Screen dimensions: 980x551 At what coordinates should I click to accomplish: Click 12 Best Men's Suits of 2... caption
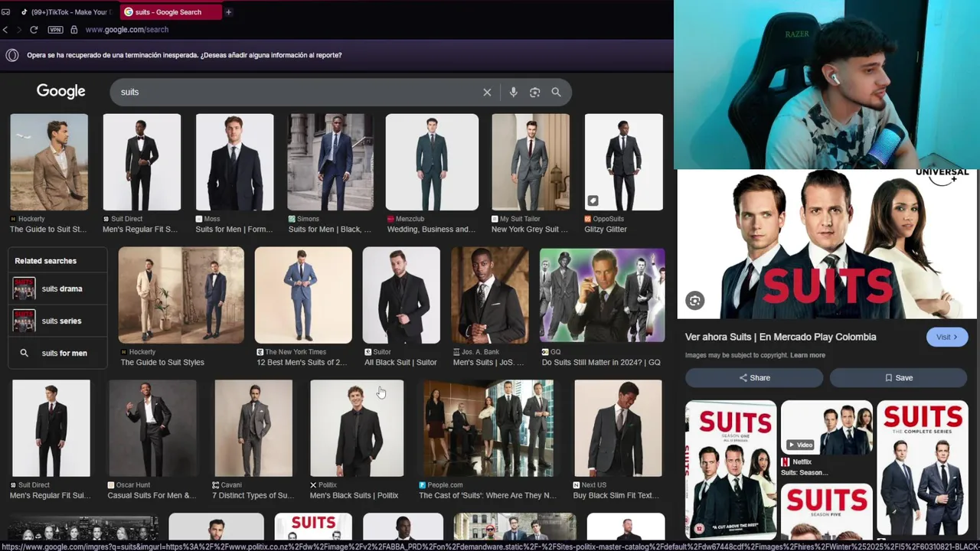301,362
